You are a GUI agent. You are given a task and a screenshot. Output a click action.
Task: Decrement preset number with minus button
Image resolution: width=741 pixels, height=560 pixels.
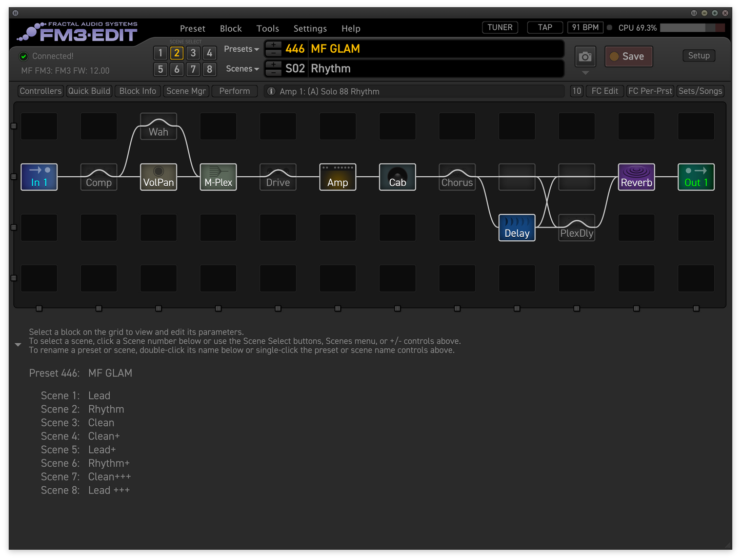(274, 53)
